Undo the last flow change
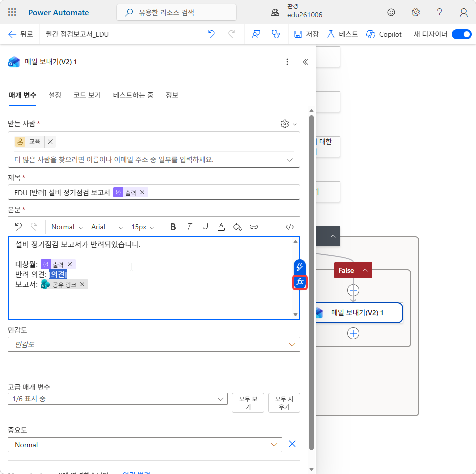Viewport: 476px width, 474px height. point(211,34)
